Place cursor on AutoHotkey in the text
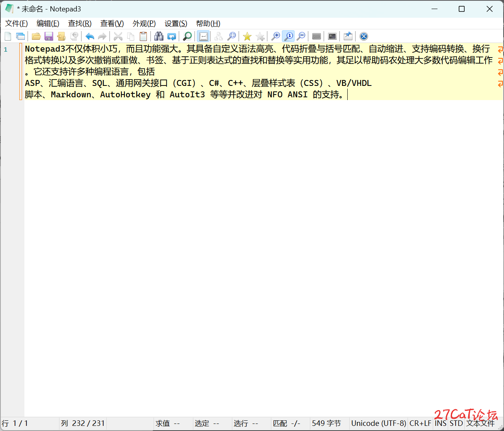Viewport: 504px width, 431px height. pyautogui.click(x=125, y=95)
